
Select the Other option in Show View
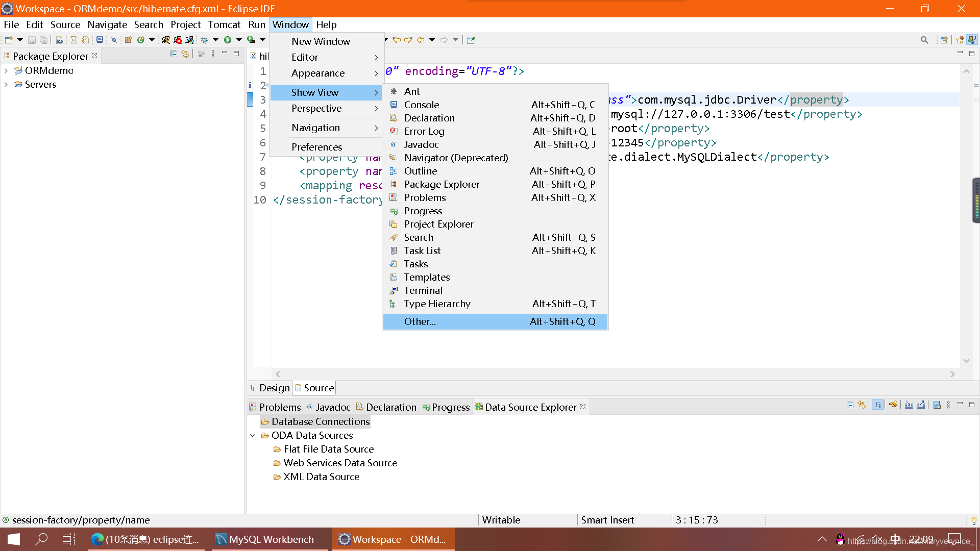tap(420, 321)
